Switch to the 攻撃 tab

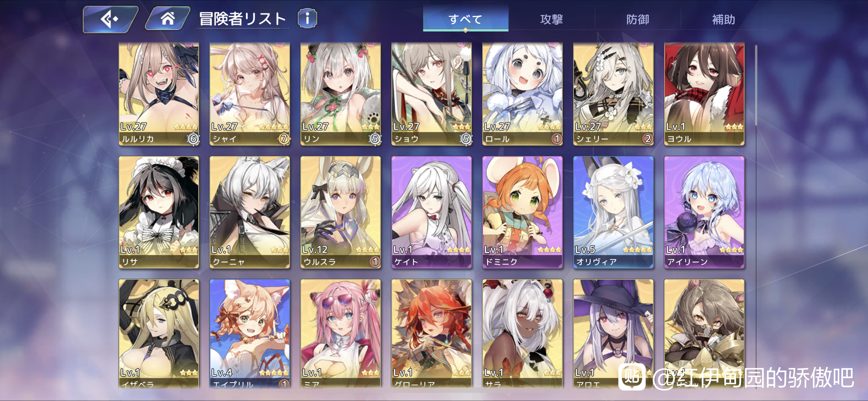[552, 19]
